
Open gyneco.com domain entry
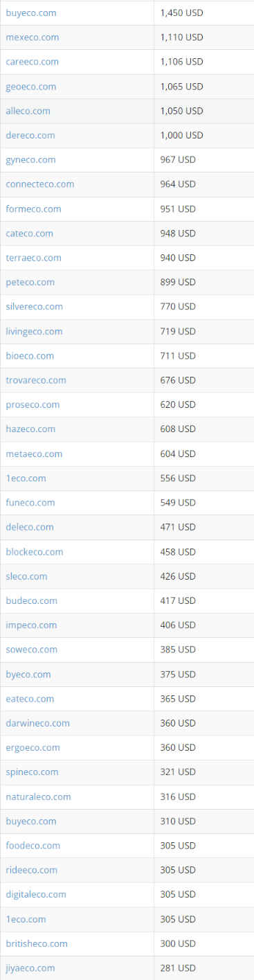tap(30, 160)
